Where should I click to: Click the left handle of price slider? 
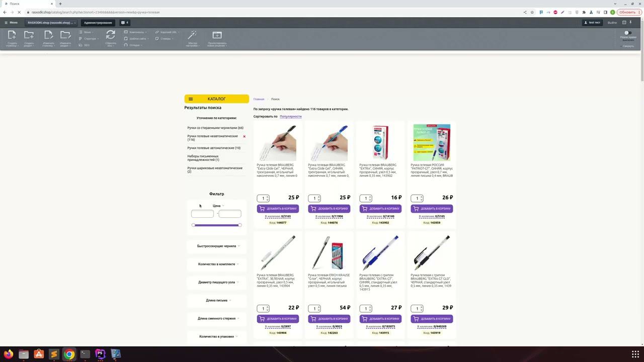[193, 225]
